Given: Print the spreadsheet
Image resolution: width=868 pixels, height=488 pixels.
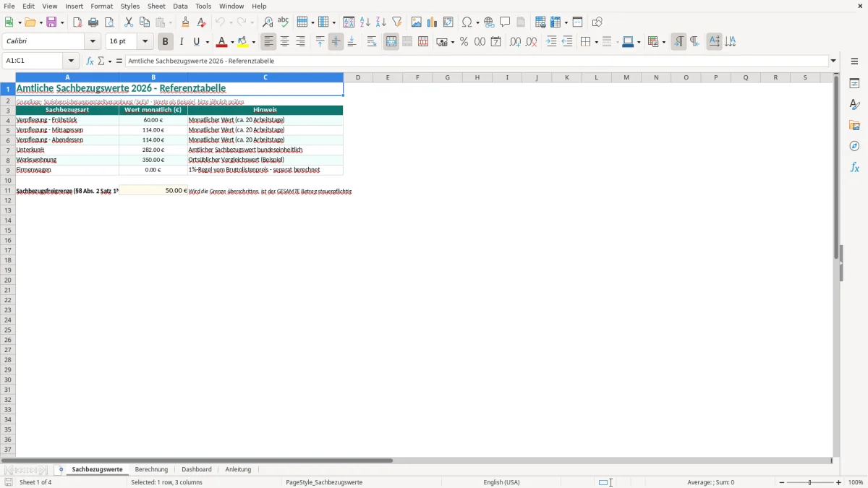Looking at the screenshot, I should point(93,22).
